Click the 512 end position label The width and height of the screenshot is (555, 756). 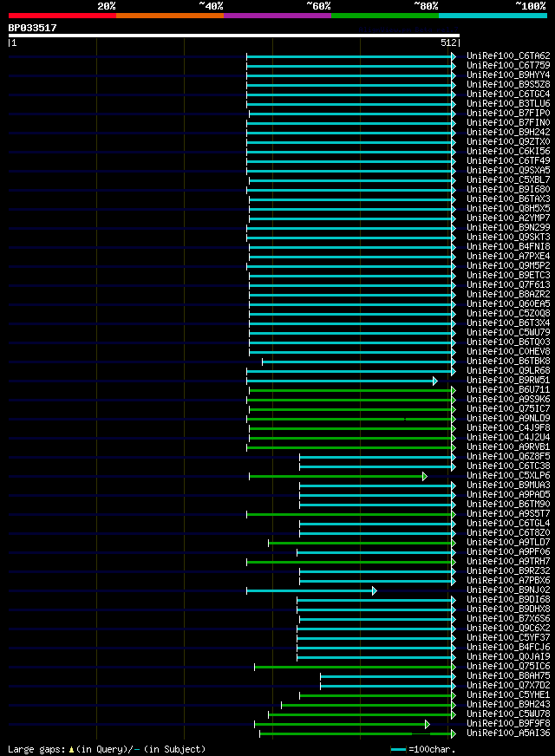point(448,42)
